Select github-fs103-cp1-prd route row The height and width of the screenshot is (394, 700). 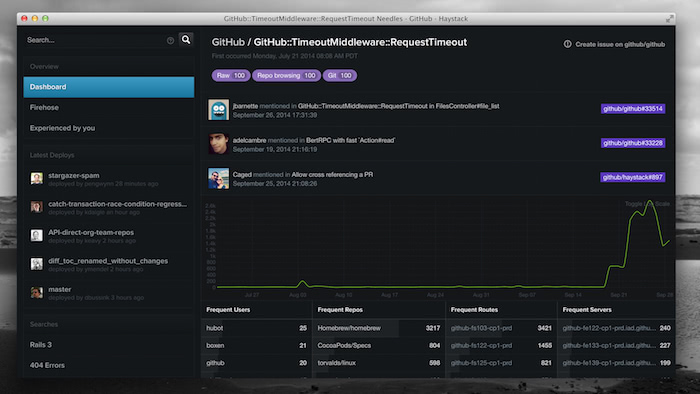[501, 328]
